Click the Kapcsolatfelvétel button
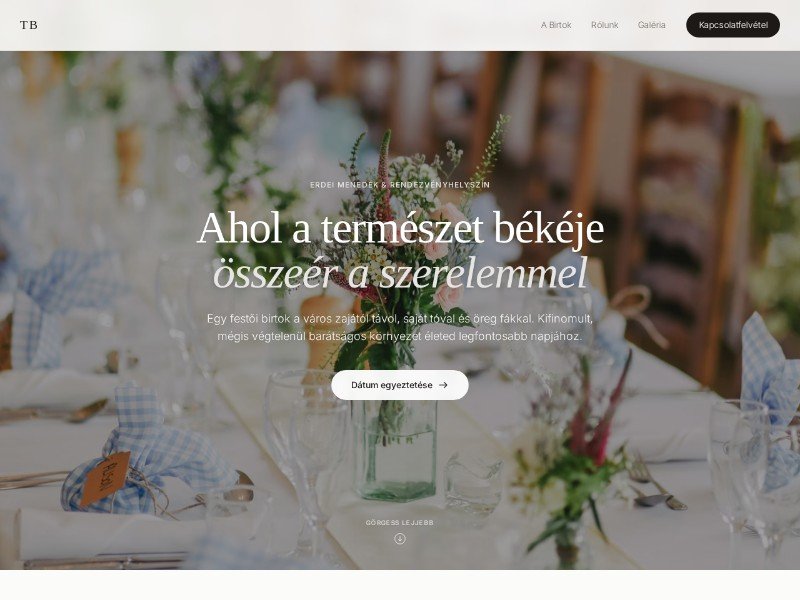 (733, 25)
